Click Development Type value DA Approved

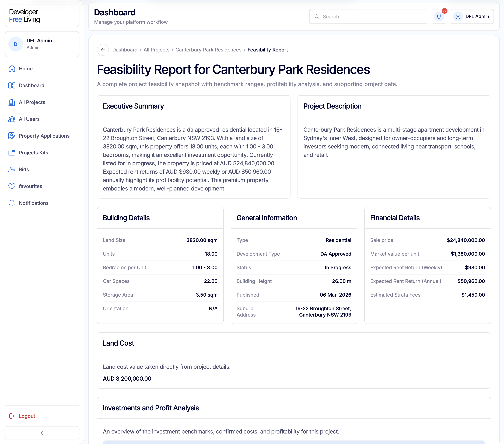tap(336, 254)
